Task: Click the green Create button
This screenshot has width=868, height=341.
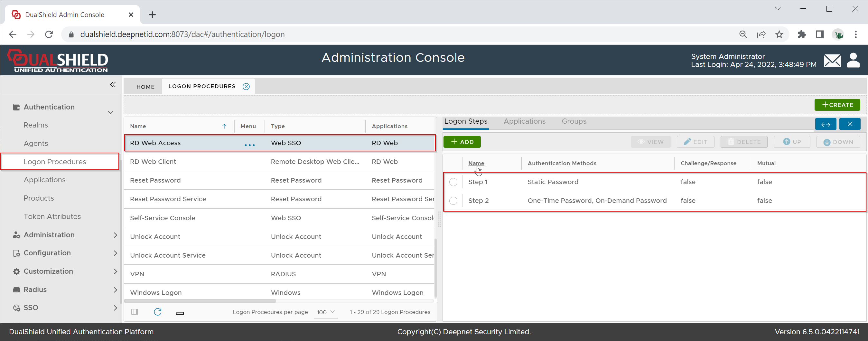Action: tap(837, 105)
